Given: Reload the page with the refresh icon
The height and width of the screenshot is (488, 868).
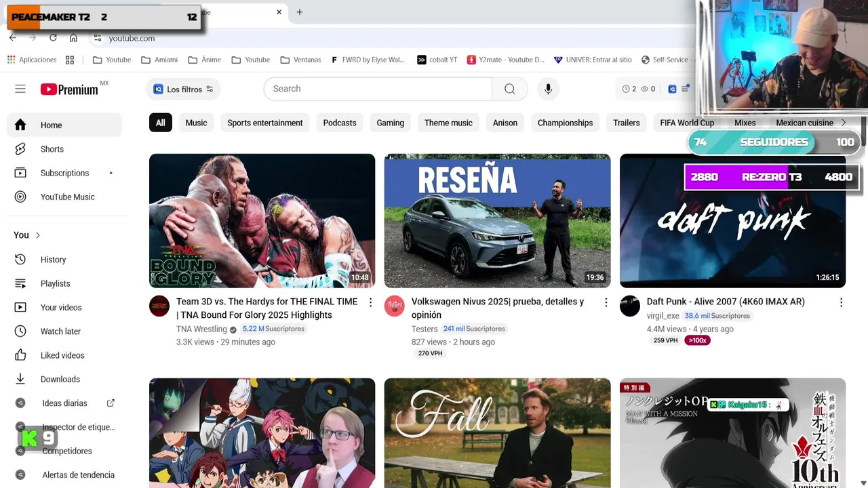Looking at the screenshot, I should coord(53,38).
